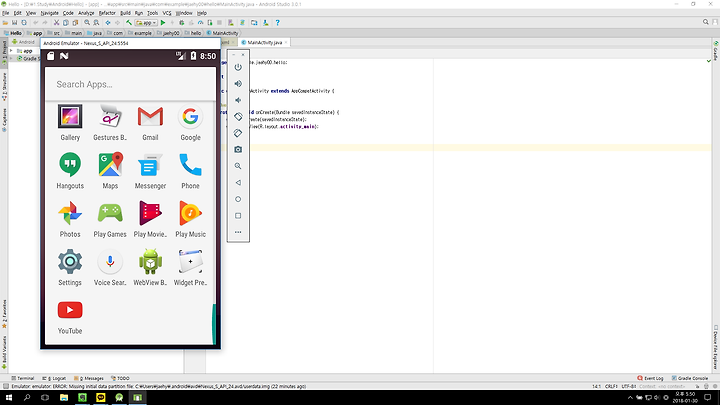
Task: Open the Windows Start menu
Action: point(9,398)
